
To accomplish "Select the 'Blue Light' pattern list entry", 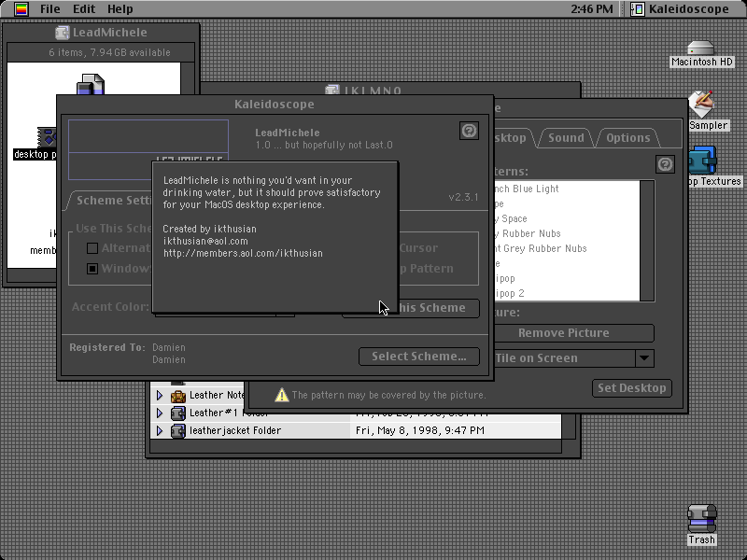I will [527, 189].
